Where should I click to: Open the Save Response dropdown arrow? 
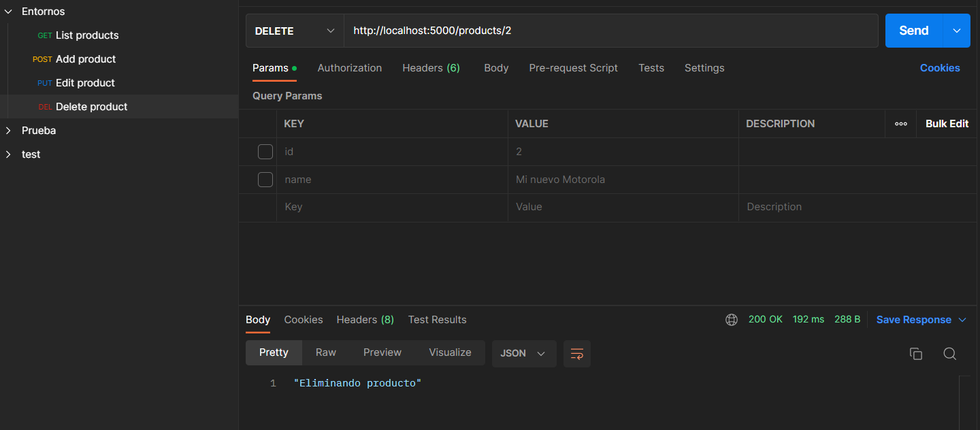[962, 320]
